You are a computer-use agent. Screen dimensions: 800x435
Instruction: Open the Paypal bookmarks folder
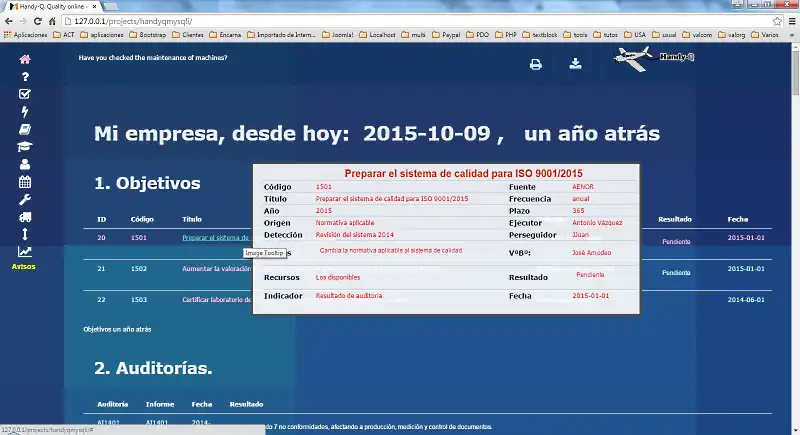coord(446,35)
